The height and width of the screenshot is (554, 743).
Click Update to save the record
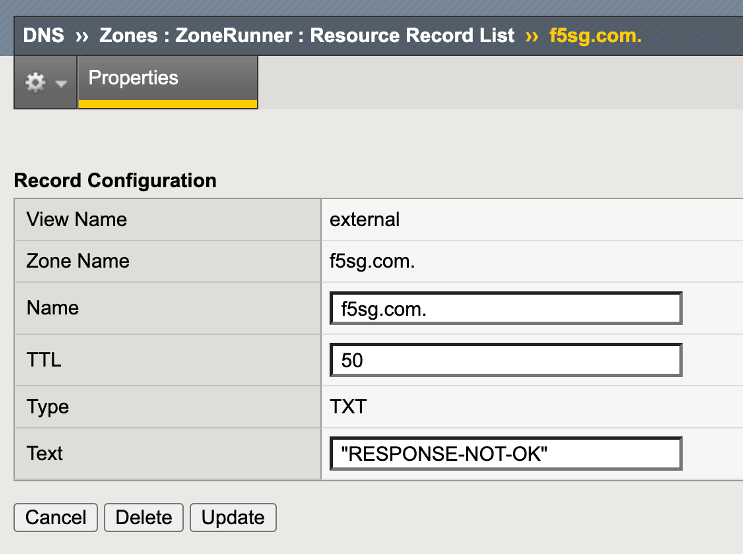click(233, 517)
